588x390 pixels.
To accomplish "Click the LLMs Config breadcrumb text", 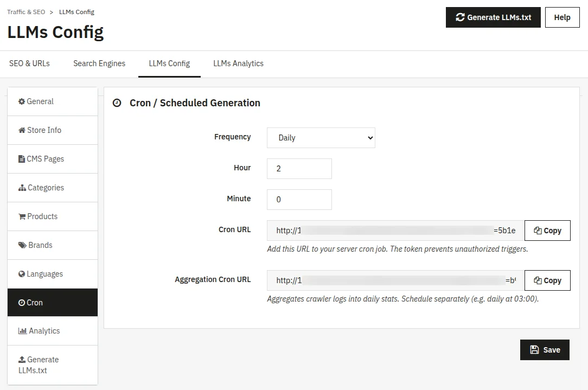I will (76, 12).
